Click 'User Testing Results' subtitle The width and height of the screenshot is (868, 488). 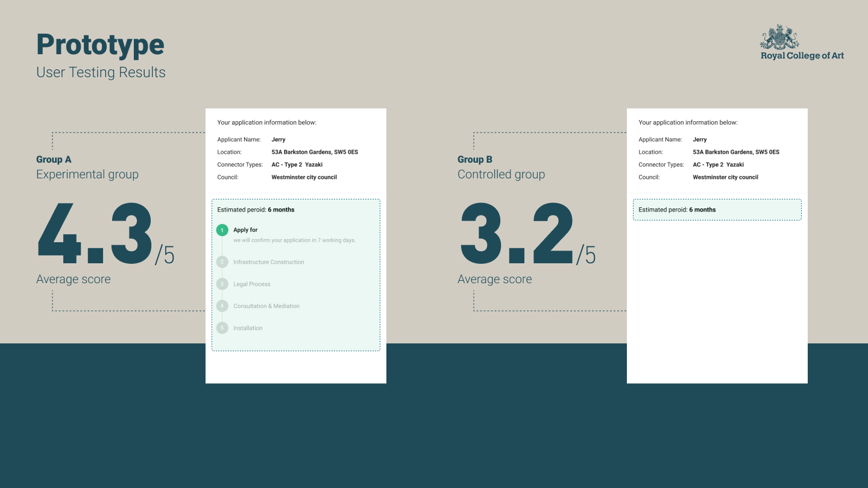click(101, 72)
